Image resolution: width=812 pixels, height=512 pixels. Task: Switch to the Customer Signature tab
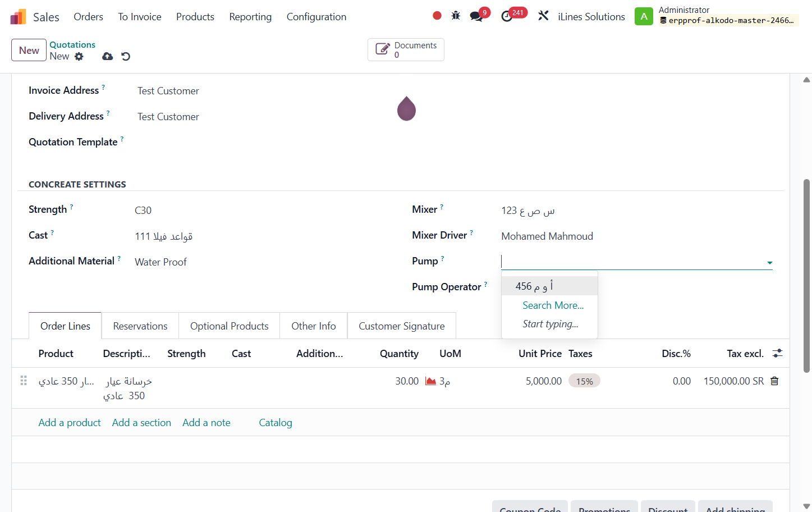(402, 326)
